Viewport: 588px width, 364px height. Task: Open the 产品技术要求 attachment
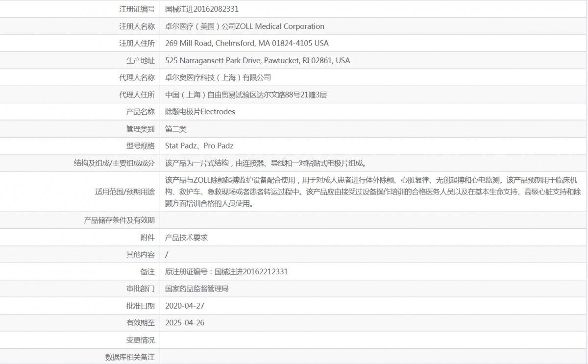187,238
